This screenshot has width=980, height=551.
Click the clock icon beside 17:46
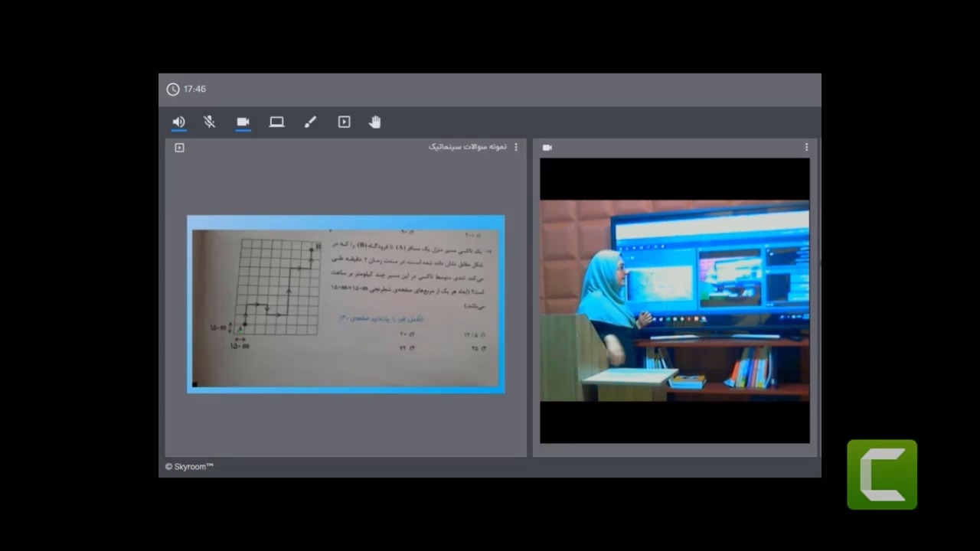click(173, 90)
